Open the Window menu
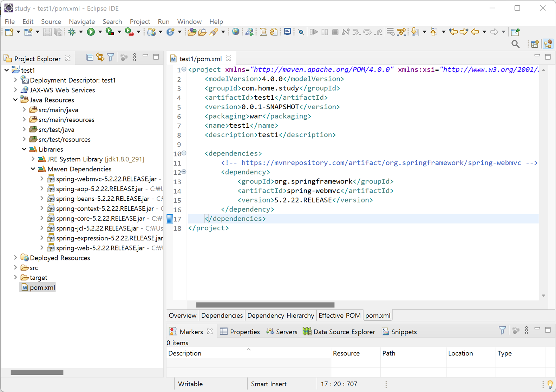The width and height of the screenshot is (556, 392). click(x=189, y=21)
